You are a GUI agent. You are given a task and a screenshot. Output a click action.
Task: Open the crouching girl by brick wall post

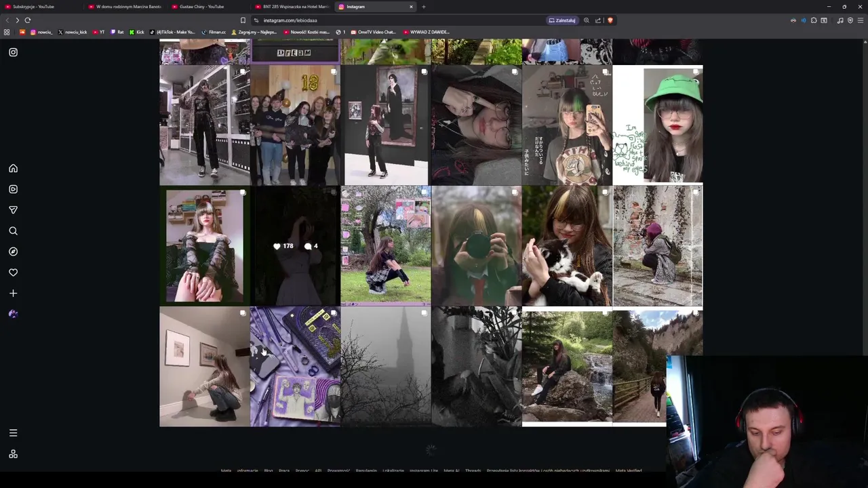click(658, 246)
